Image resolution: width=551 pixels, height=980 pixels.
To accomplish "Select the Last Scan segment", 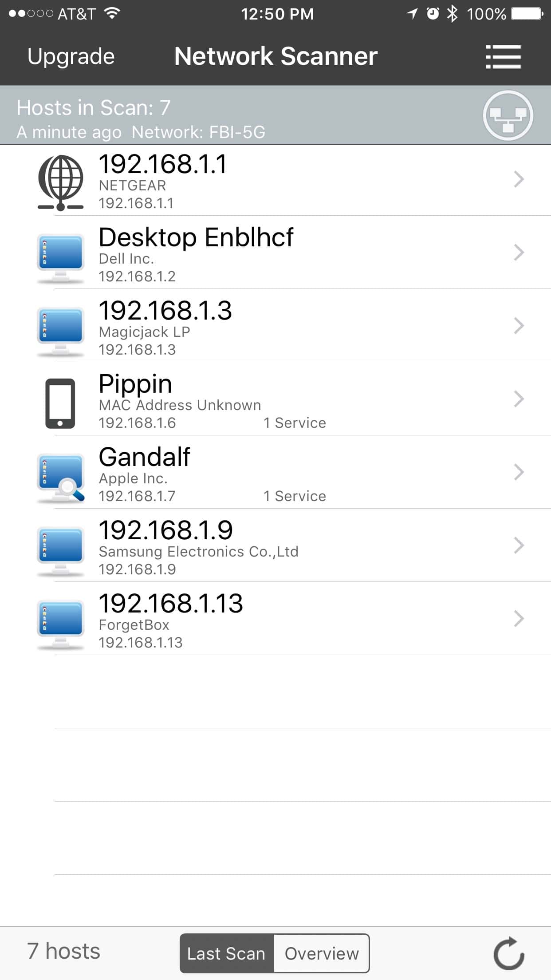I will coord(227,953).
